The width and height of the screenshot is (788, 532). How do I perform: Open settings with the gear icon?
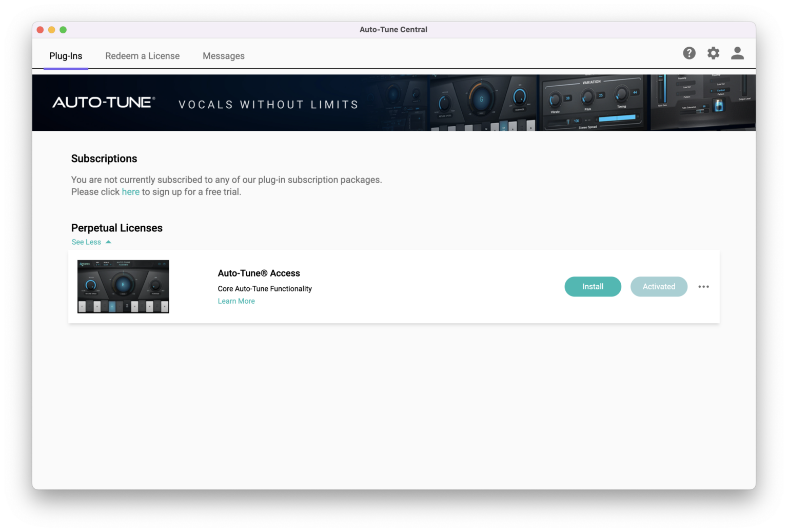click(713, 53)
